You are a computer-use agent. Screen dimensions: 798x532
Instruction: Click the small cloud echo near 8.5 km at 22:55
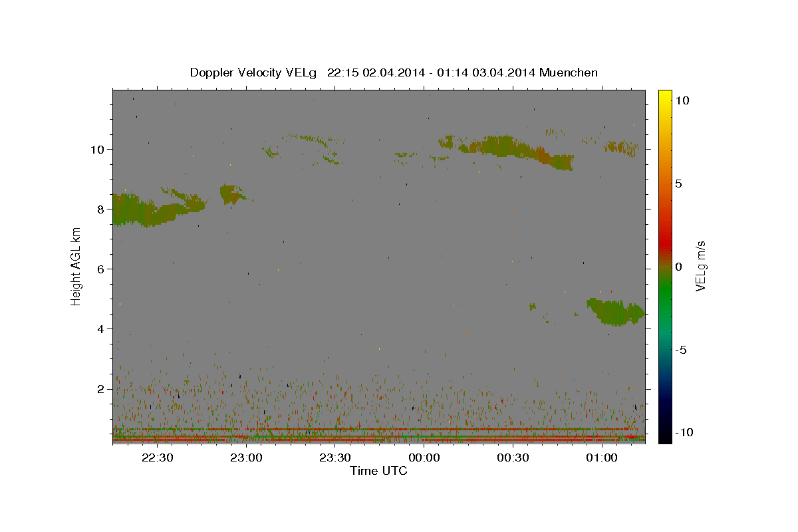(x=232, y=194)
